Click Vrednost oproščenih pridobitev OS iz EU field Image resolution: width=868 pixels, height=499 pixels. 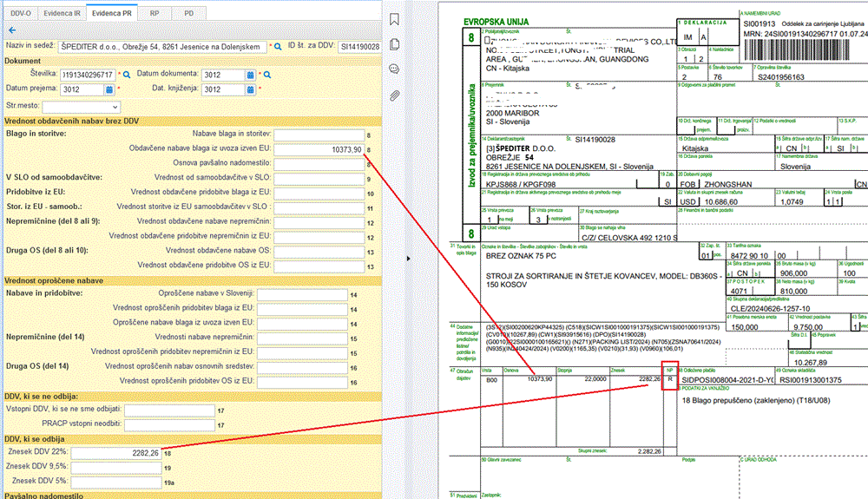302,382
